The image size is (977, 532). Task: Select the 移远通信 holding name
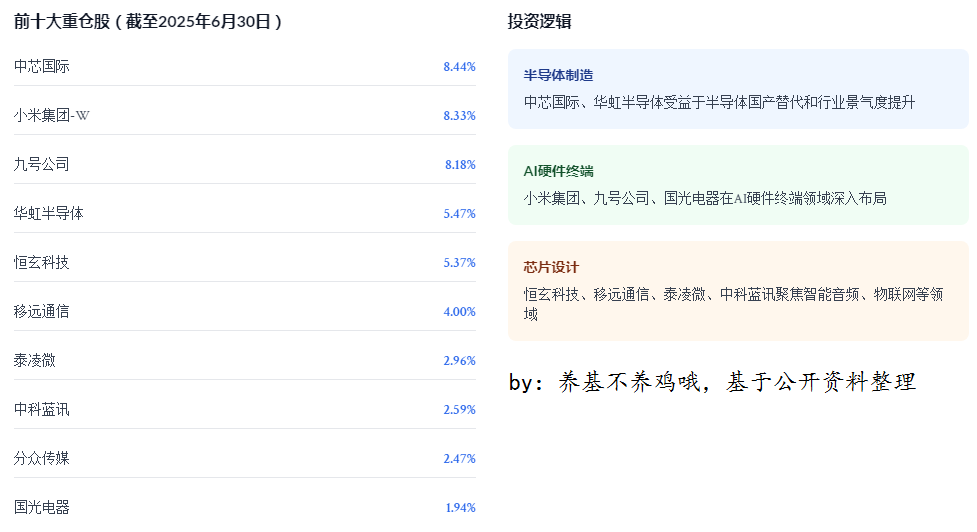(x=42, y=311)
